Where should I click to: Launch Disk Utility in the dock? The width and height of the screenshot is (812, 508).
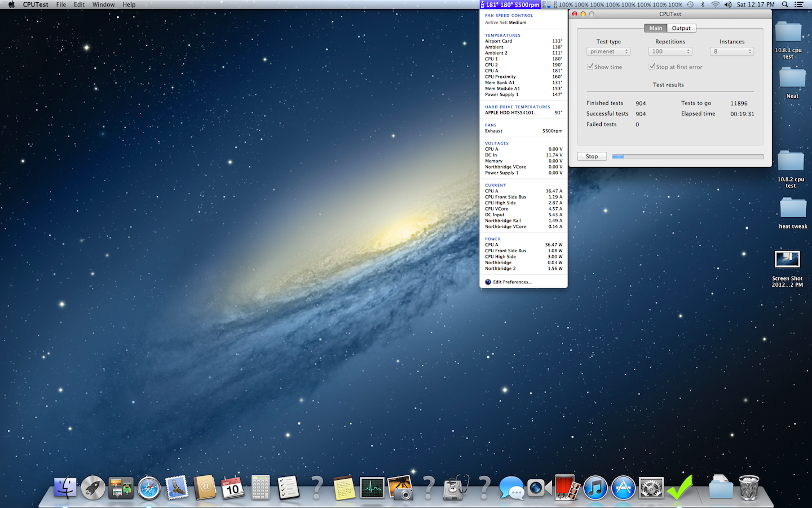(456, 488)
